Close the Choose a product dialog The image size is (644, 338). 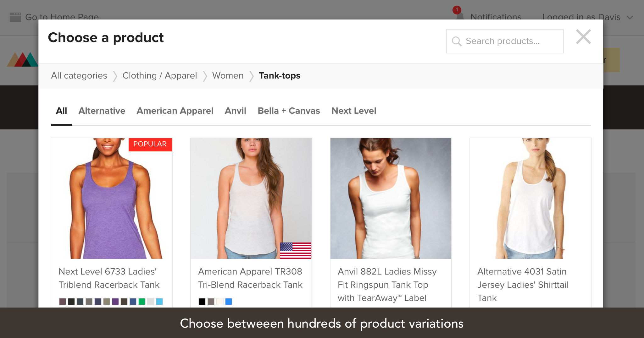point(583,37)
